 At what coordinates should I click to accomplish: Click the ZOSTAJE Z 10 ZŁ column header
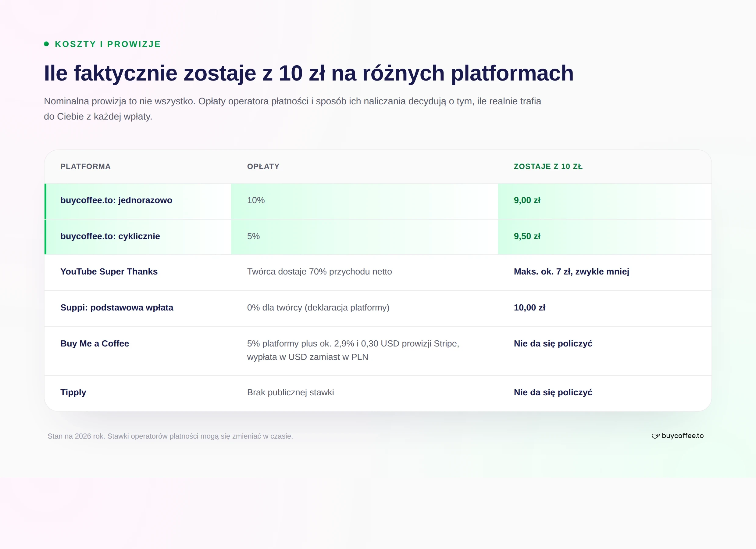(548, 167)
